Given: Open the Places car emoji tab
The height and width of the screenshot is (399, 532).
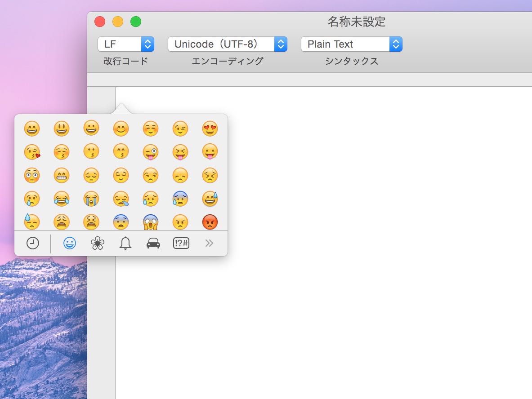Looking at the screenshot, I should coord(153,244).
